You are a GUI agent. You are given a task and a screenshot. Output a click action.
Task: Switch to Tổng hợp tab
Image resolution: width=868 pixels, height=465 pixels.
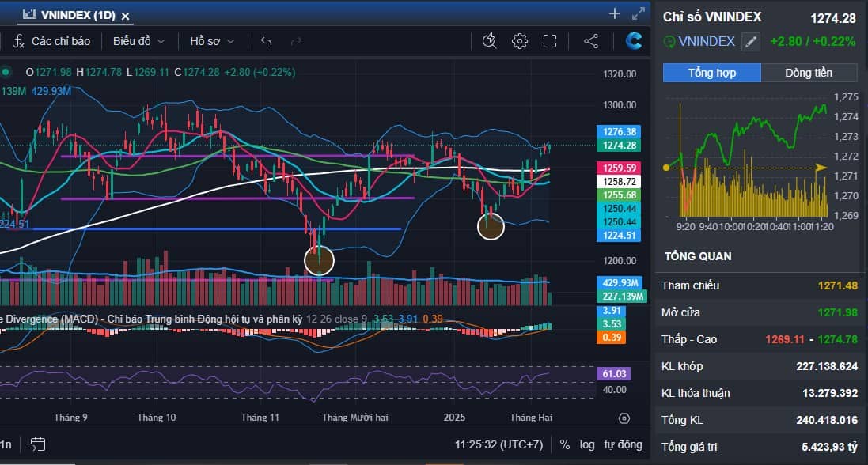point(712,73)
